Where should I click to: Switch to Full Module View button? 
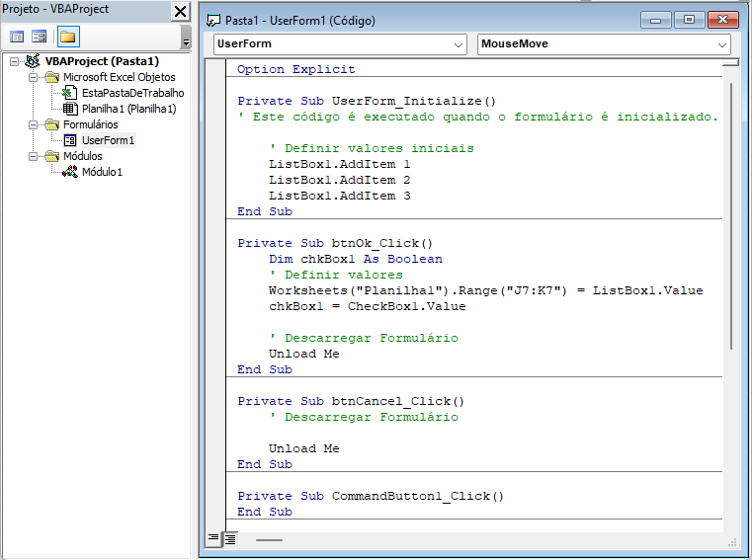(x=230, y=539)
